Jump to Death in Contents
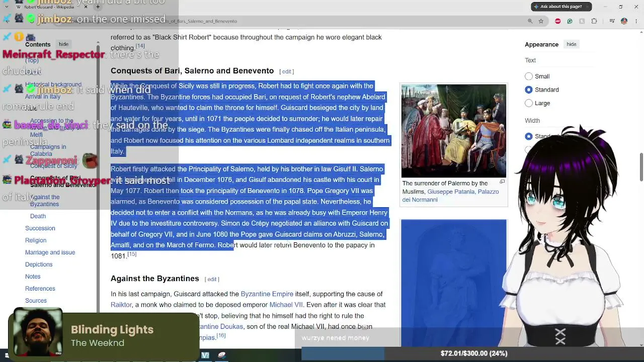This screenshot has width=644, height=362. [38, 216]
